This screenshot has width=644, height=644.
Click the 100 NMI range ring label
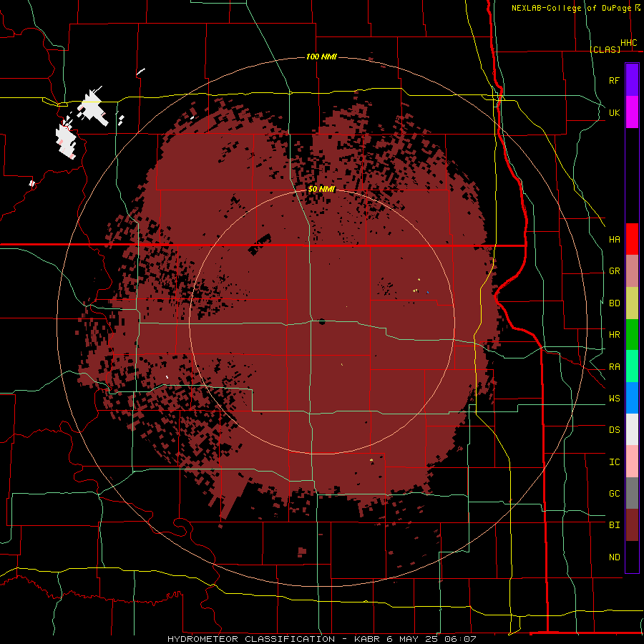point(321,57)
